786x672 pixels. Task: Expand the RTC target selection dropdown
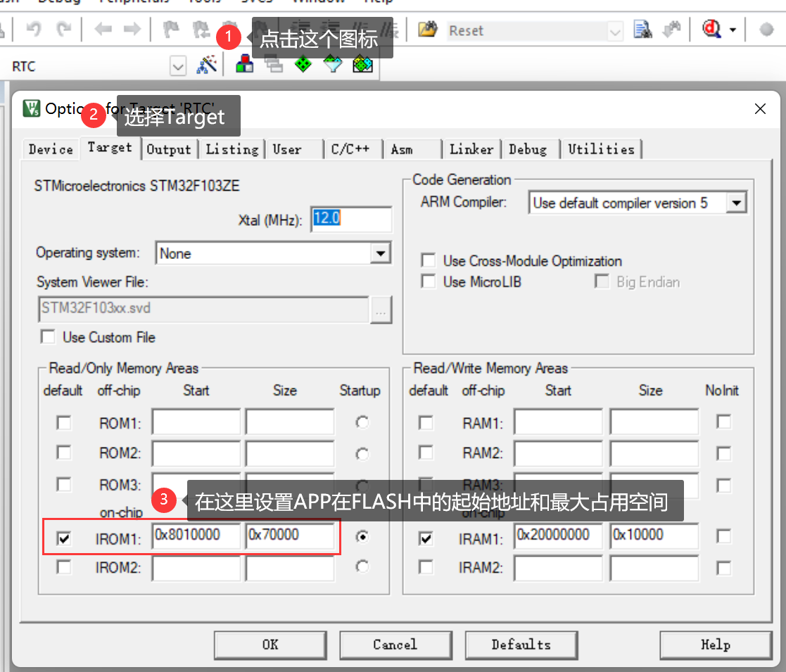[178, 66]
